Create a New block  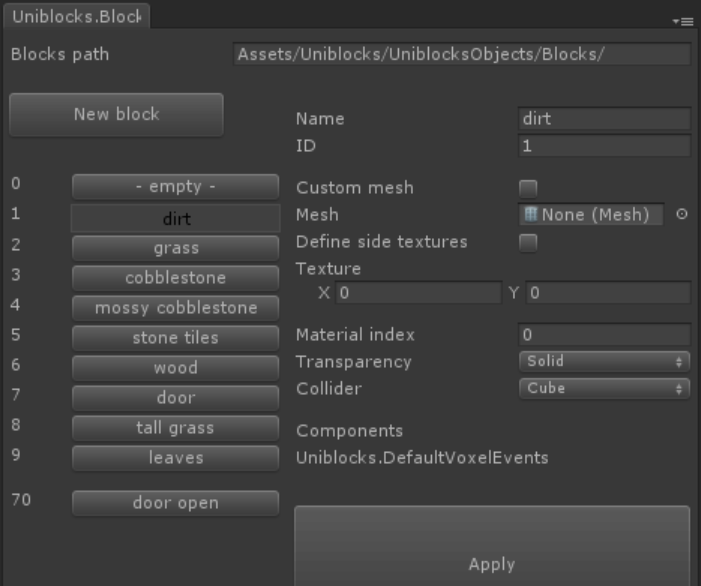coord(116,114)
